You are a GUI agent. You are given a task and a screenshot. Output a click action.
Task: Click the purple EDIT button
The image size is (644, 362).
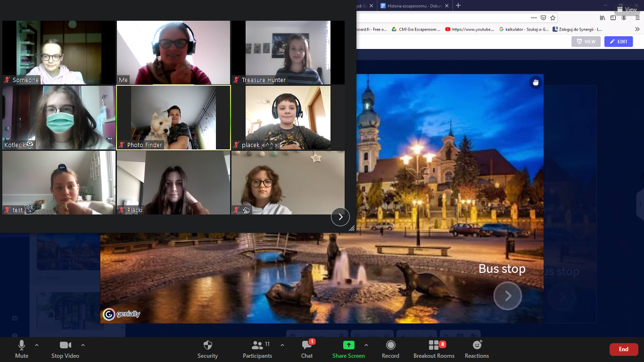click(x=618, y=41)
